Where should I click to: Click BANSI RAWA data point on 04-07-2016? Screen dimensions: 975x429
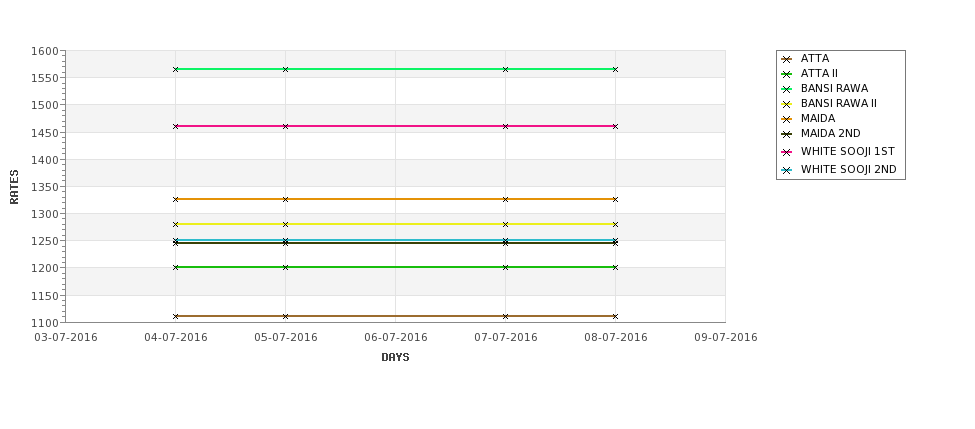[175, 69]
